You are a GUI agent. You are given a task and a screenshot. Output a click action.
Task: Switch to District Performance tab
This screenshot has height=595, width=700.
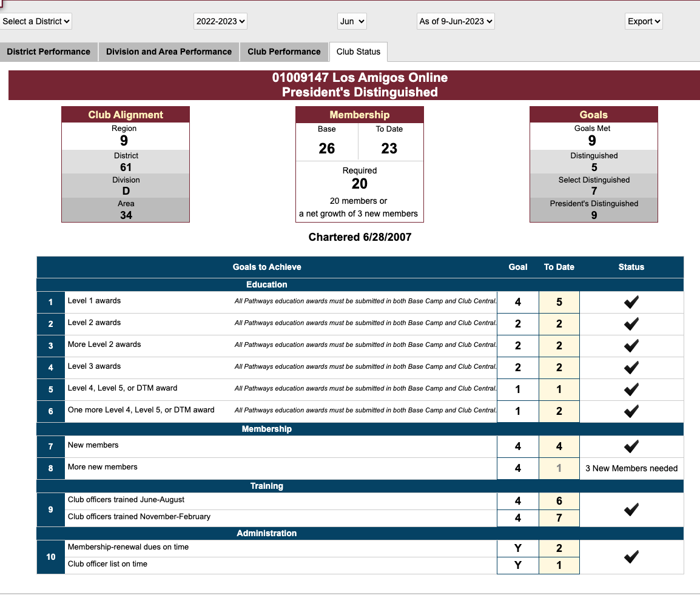[49, 52]
